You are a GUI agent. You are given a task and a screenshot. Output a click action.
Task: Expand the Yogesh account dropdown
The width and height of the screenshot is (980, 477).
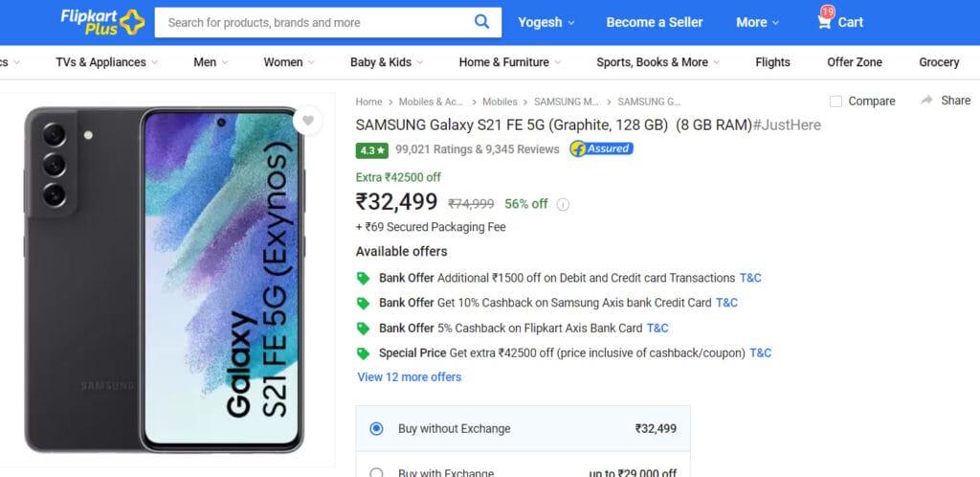546,22
